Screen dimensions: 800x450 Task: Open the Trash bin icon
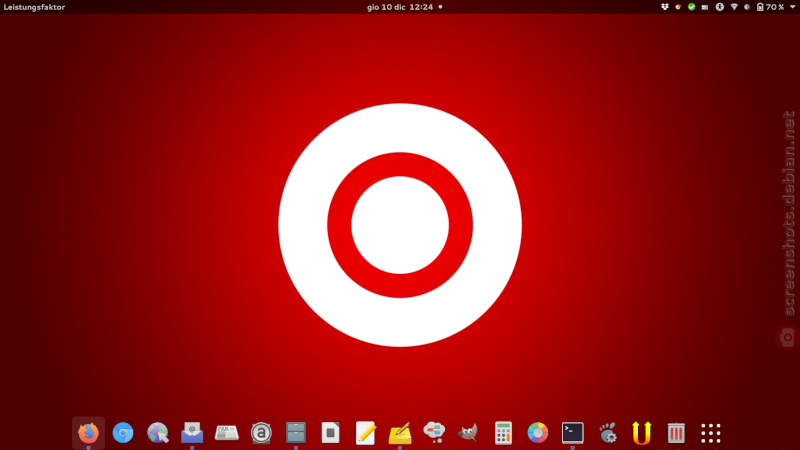[x=676, y=433]
